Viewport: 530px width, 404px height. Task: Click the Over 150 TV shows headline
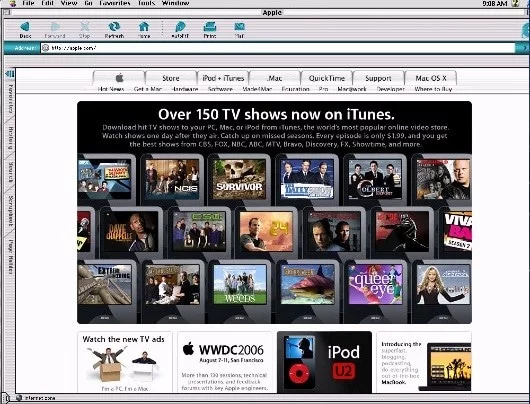pos(276,114)
